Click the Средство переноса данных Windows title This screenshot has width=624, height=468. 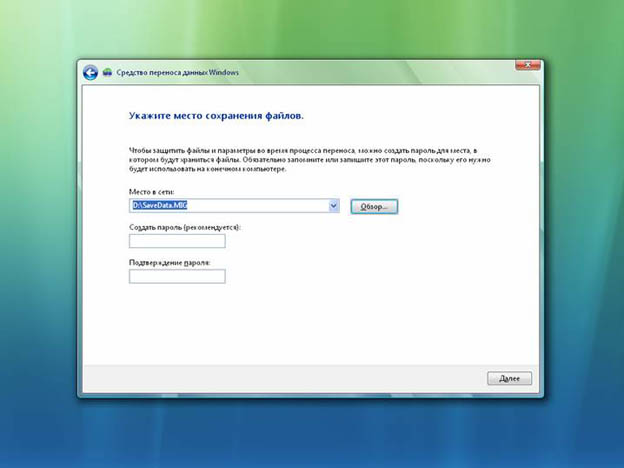177,72
